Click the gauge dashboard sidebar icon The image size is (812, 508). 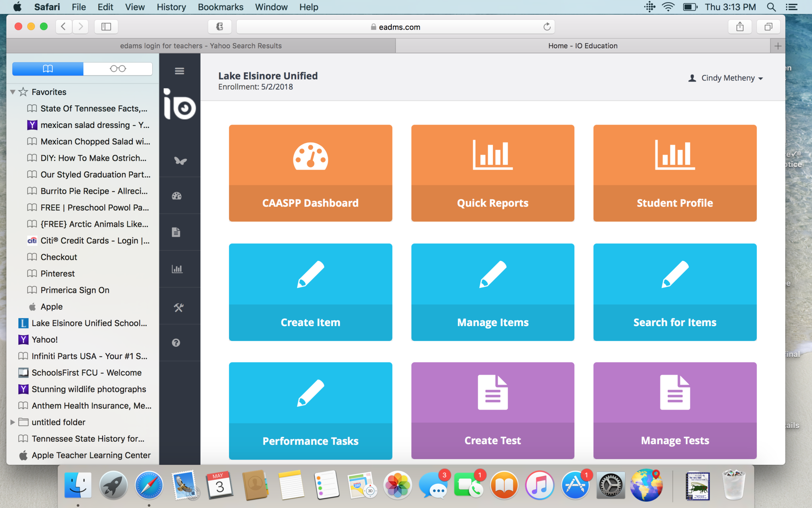[x=177, y=196]
